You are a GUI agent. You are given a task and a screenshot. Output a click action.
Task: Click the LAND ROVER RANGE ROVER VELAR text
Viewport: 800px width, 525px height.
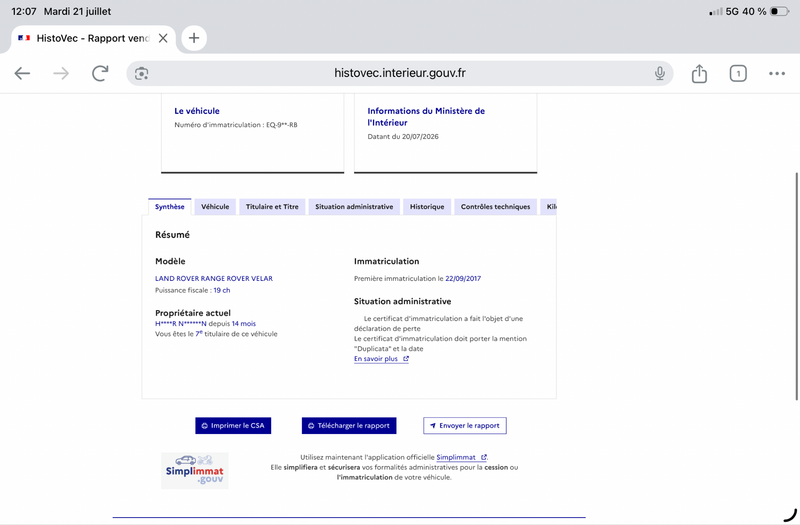pos(214,279)
